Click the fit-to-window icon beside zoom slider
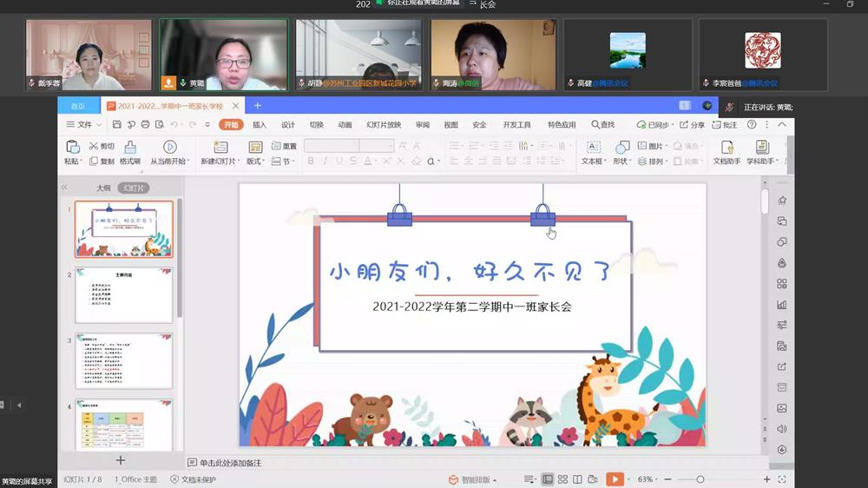868x488 pixels. point(782,479)
